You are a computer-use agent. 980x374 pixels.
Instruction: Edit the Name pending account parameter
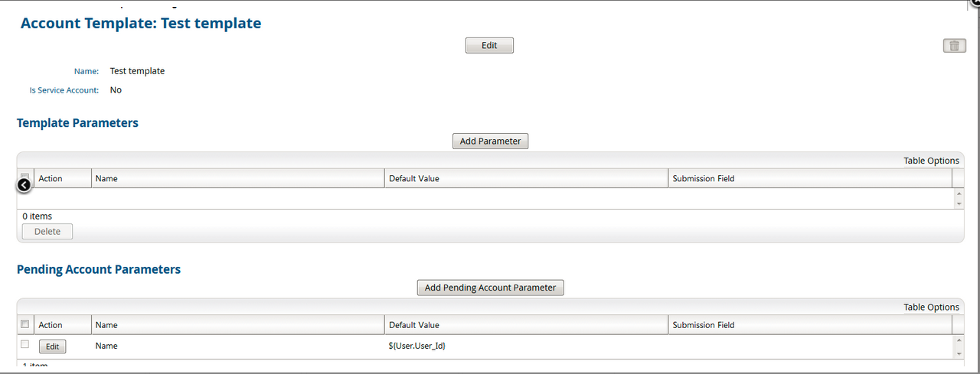pyautogui.click(x=52, y=346)
